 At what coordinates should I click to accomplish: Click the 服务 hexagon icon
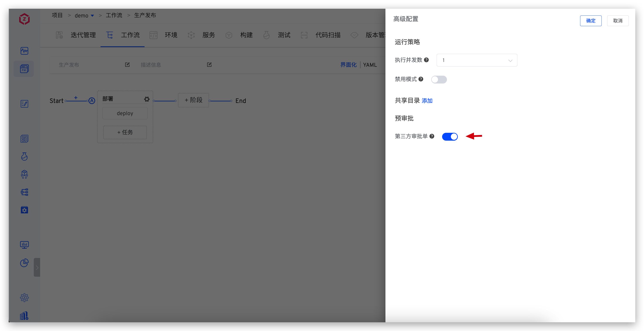191,35
